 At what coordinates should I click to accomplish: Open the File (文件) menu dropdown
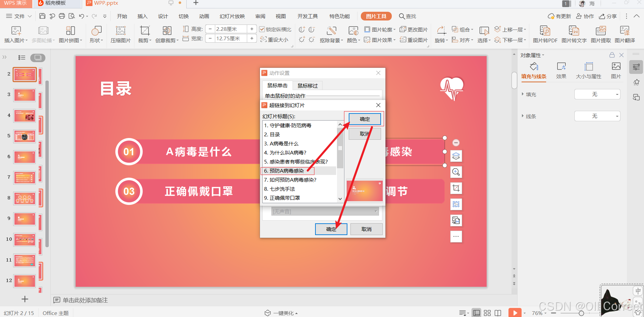tap(19, 16)
